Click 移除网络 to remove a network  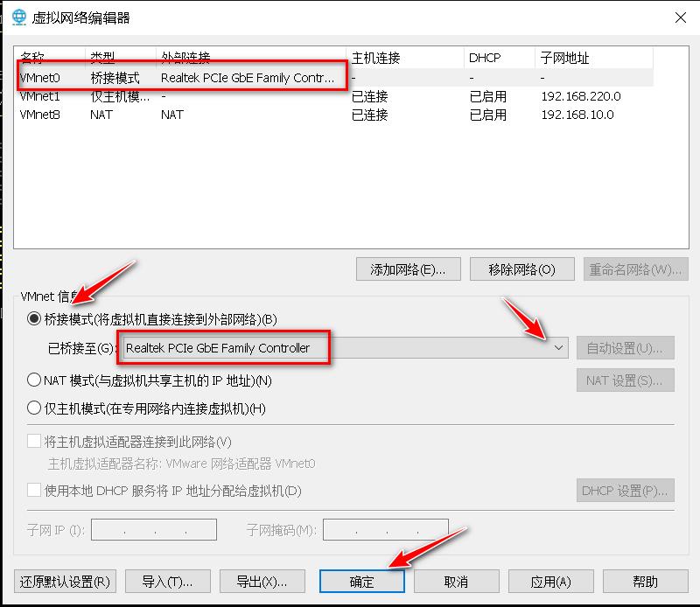(x=521, y=269)
